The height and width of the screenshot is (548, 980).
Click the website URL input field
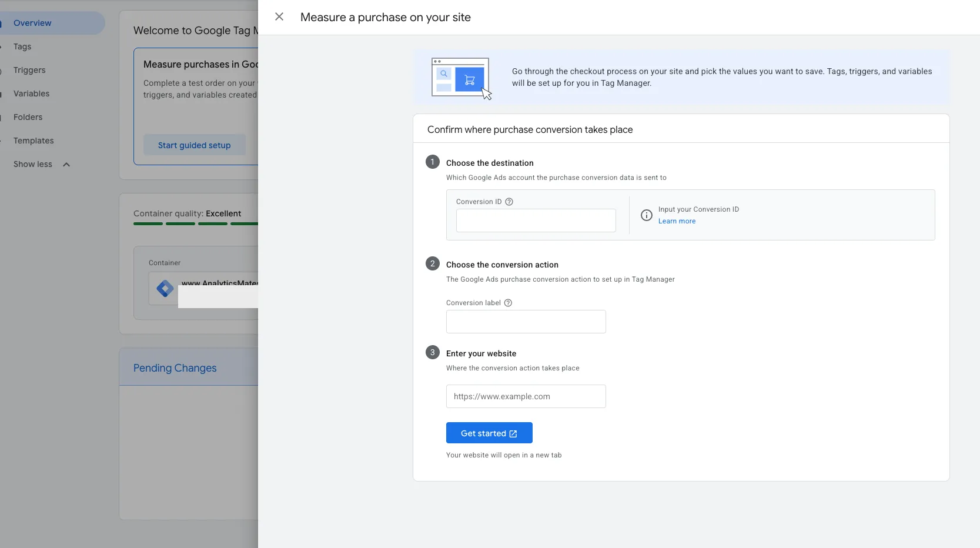coord(526,396)
